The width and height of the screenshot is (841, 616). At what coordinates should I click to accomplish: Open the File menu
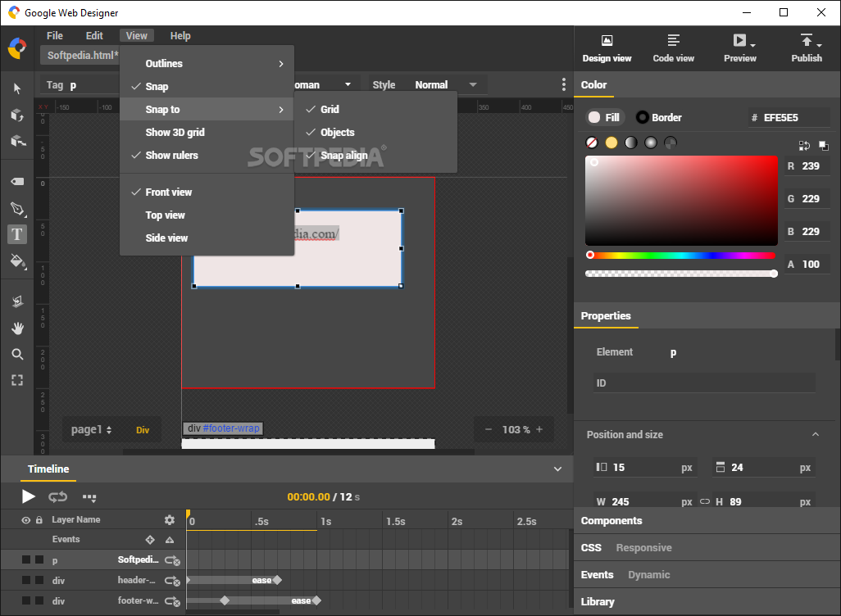(x=55, y=35)
